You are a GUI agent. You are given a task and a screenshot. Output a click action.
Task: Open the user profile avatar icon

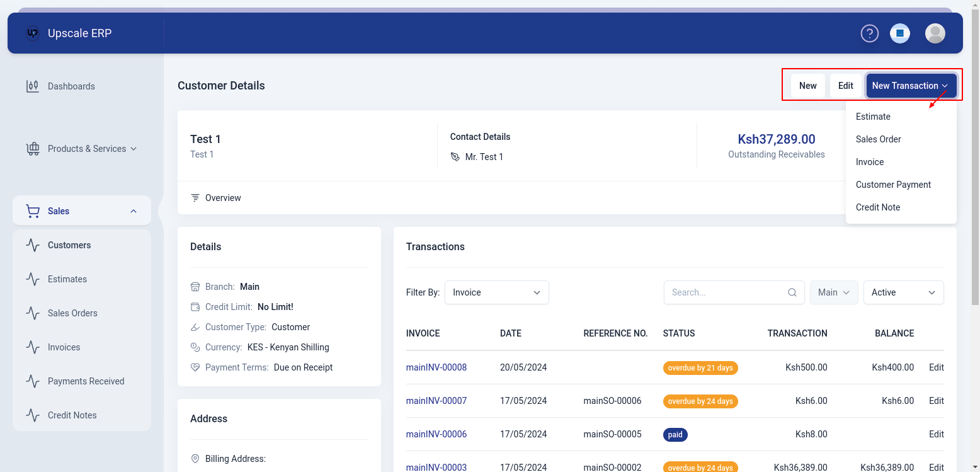click(935, 33)
